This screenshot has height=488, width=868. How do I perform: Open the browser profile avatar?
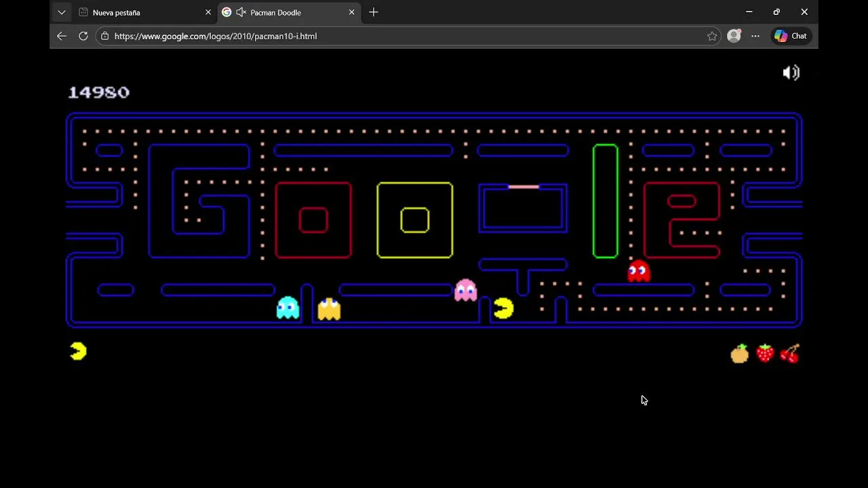[x=734, y=36]
